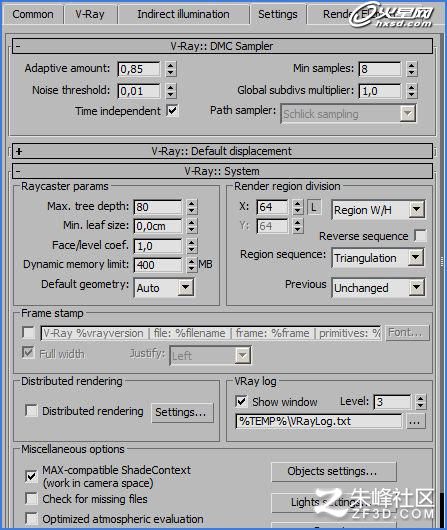
Task: Go to Indirect illumination tab
Action: pos(183,14)
